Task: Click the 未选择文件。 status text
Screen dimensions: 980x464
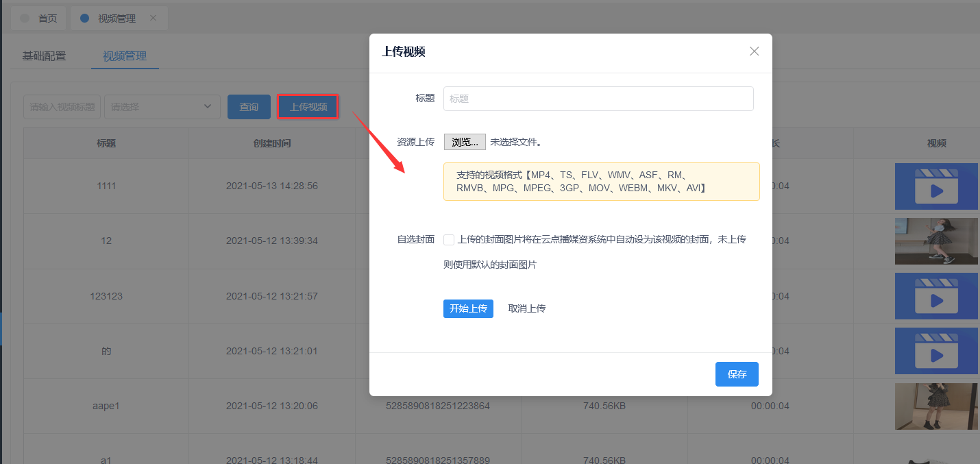Action: [516, 143]
